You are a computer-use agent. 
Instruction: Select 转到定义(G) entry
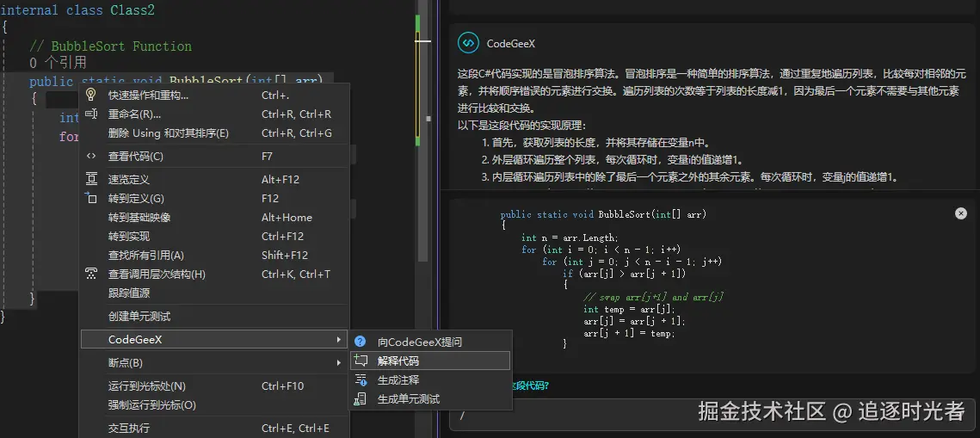(213, 198)
